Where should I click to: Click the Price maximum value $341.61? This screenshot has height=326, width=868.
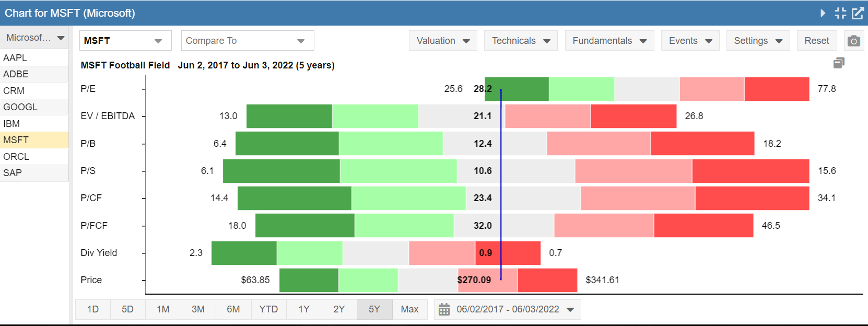[x=602, y=280]
